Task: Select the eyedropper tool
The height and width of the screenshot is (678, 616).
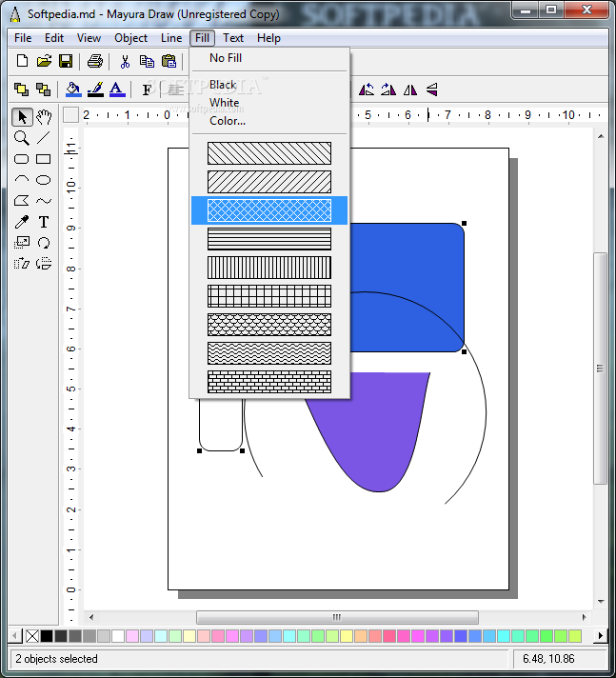Action: (x=22, y=222)
